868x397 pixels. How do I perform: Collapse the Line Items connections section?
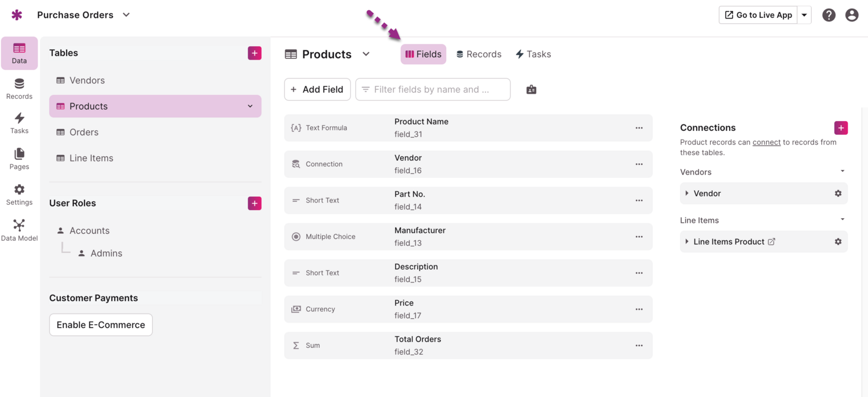tap(843, 220)
